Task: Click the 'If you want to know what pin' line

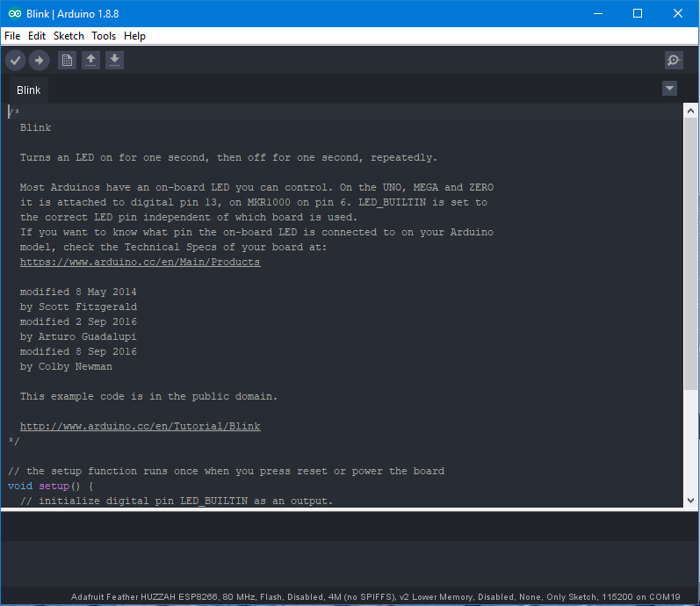Action: 256,232
